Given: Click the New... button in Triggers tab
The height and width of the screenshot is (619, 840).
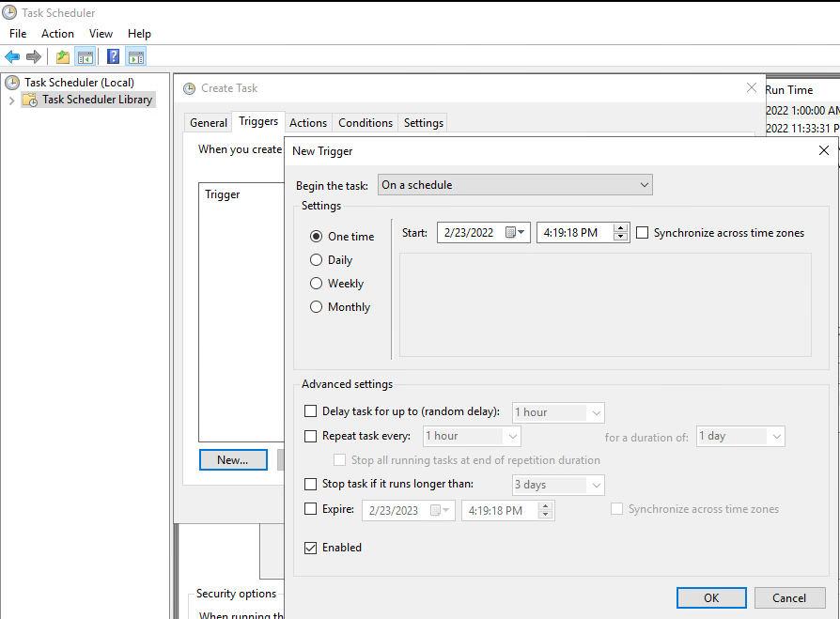Looking at the screenshot, I should point(233,460).
